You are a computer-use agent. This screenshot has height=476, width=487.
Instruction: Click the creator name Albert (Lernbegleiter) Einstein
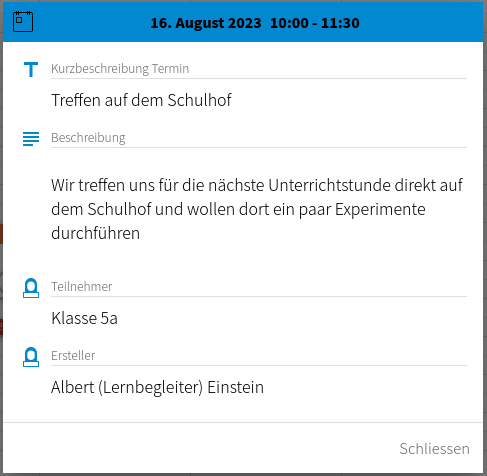(x=157, y=387)
